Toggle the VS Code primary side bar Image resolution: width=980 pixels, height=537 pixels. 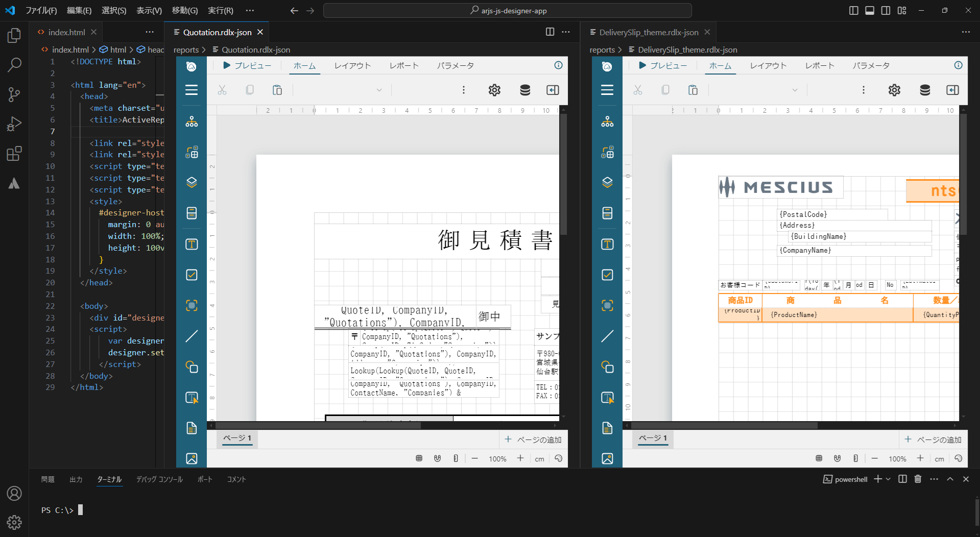tap(853, 10)
